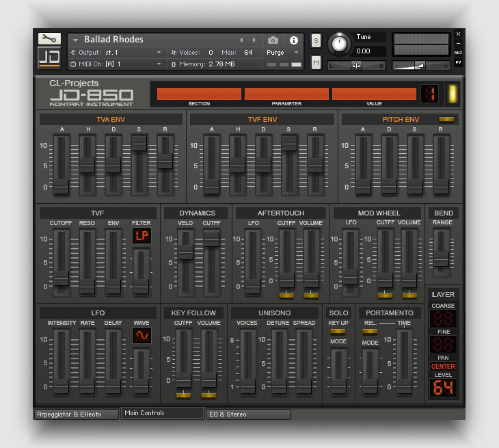Click the camera snapshot icon
499x448 pixels.
click(x=273, y=40)
